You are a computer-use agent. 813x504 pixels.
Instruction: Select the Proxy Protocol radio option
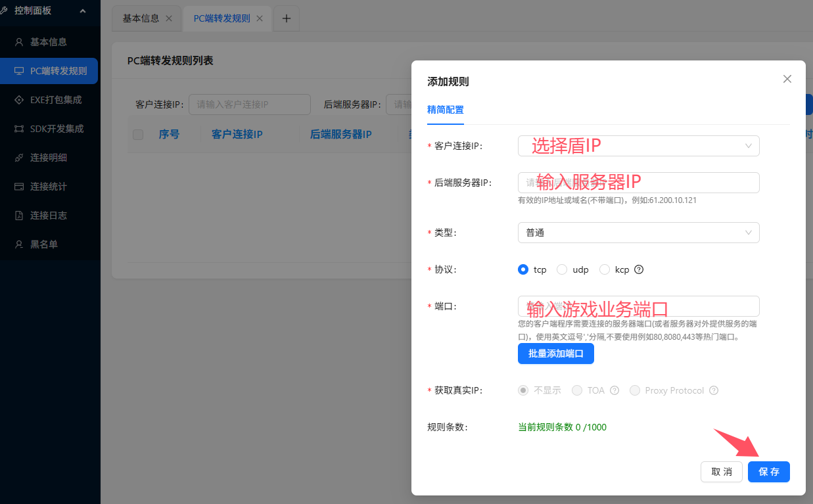635,390
